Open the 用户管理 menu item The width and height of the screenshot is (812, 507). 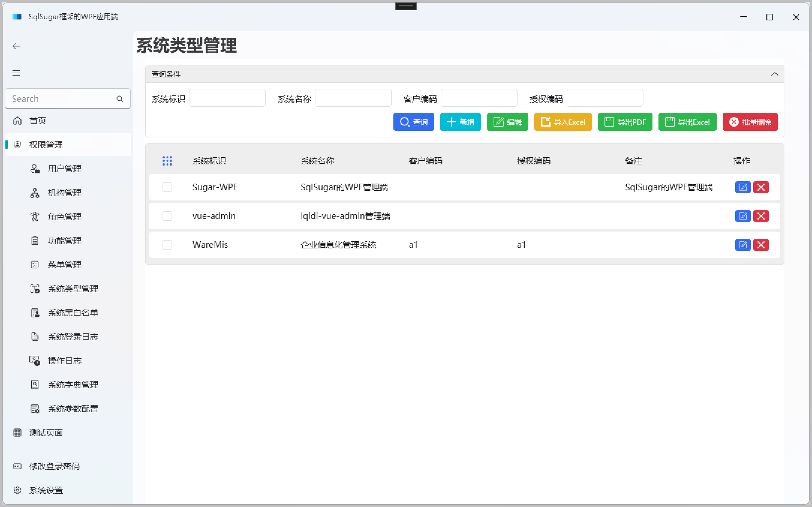coord(64,169)
